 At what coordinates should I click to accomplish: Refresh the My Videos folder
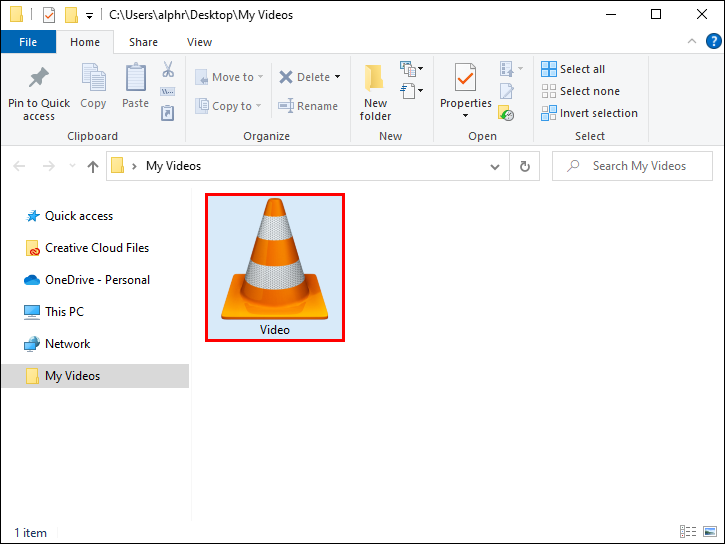[x=524, y=166]
